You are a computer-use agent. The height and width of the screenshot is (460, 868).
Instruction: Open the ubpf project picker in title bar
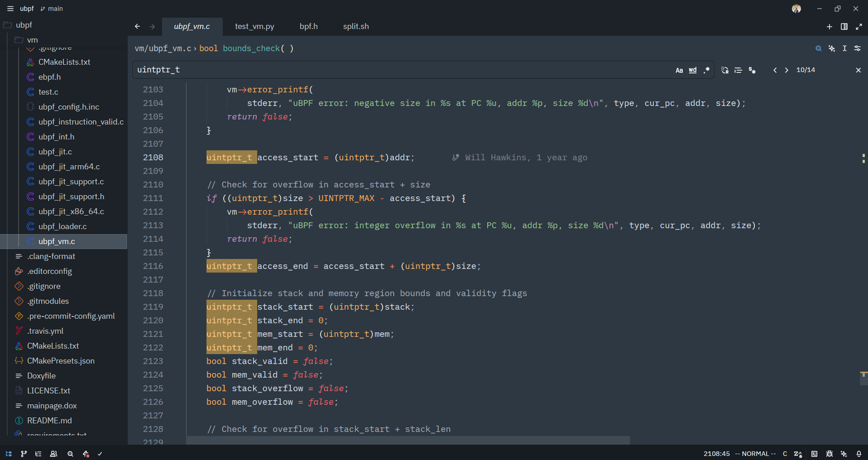(27, 9)
